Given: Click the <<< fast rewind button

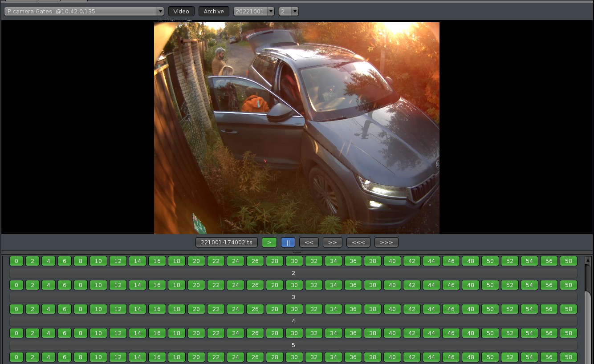Looking at the screenshot, I should (x=358, y=243).
